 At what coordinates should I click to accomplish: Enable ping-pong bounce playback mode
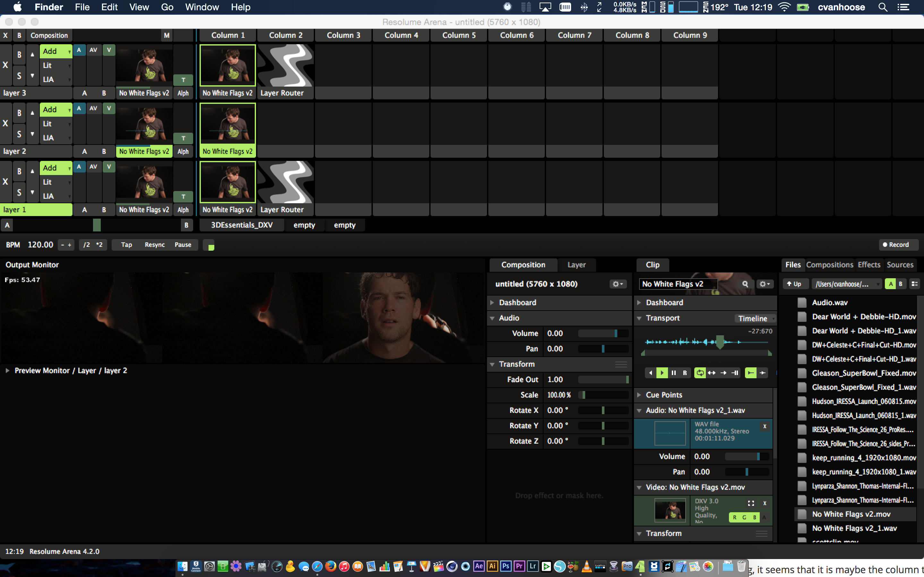(x=711, y=373)
